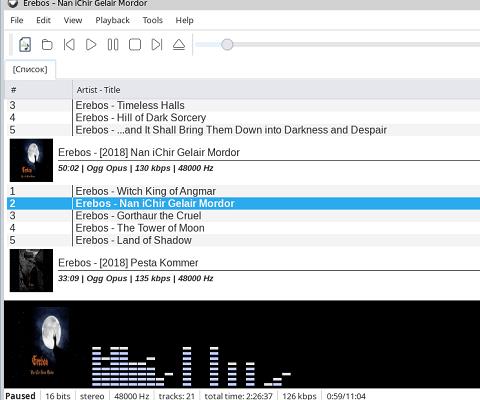Click the # column header

pos(39,90)
